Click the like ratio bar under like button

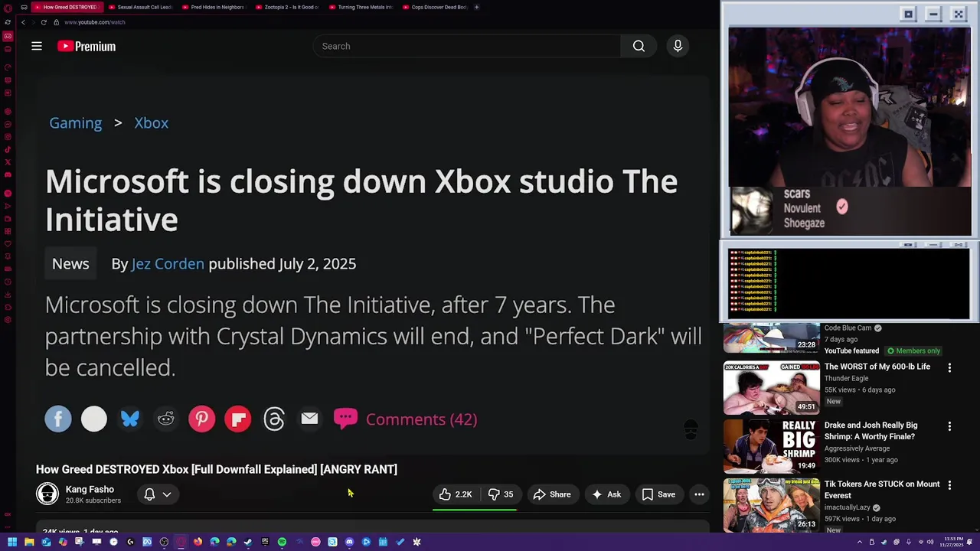click(x=475, y=508)
